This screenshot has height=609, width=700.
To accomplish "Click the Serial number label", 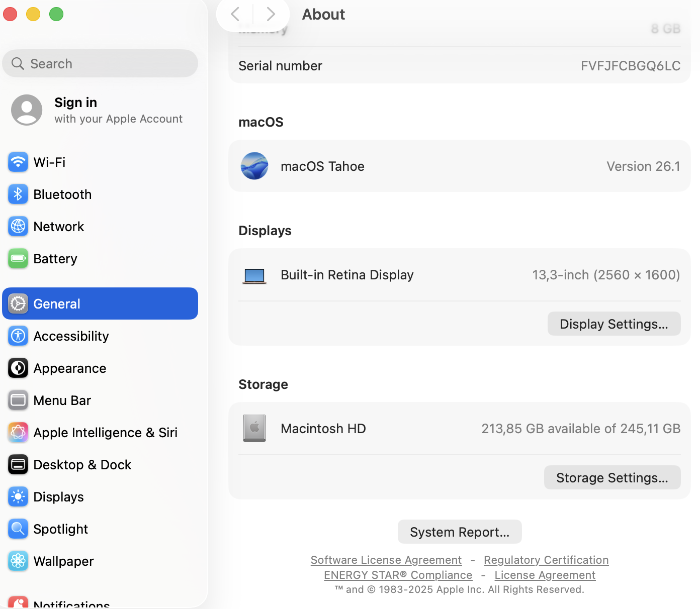I will [x=281, y=66].
